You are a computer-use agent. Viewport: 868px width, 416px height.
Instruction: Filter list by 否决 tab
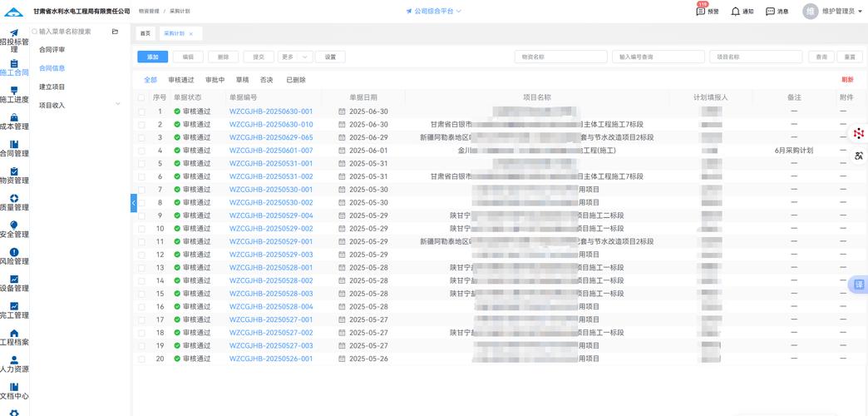267,80
